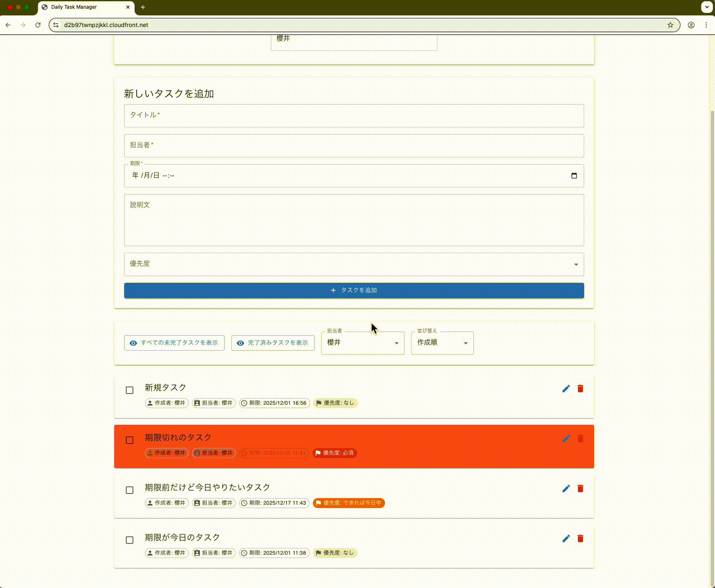Image resolution: width=715 pixels, height=588 pixels.
Task: Mark 期限切れのタスク as complete
Action: pyautogui.click(x=130, y=440)
